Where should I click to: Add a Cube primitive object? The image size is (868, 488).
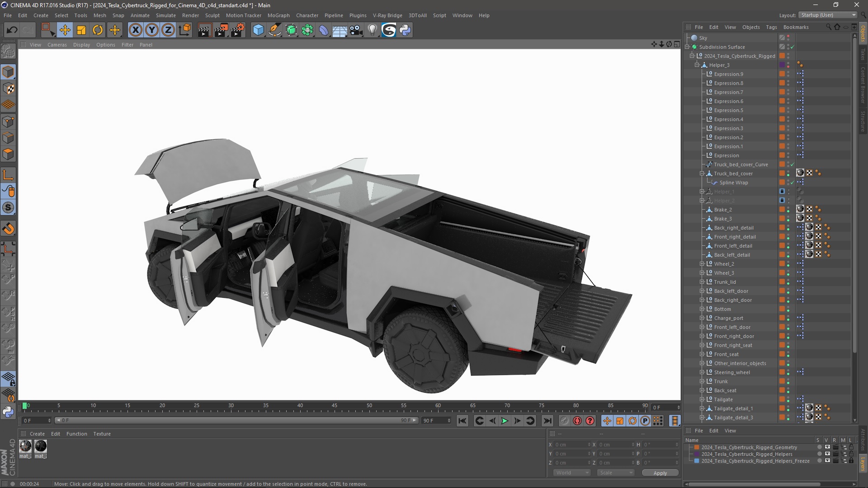click(258, 30)
